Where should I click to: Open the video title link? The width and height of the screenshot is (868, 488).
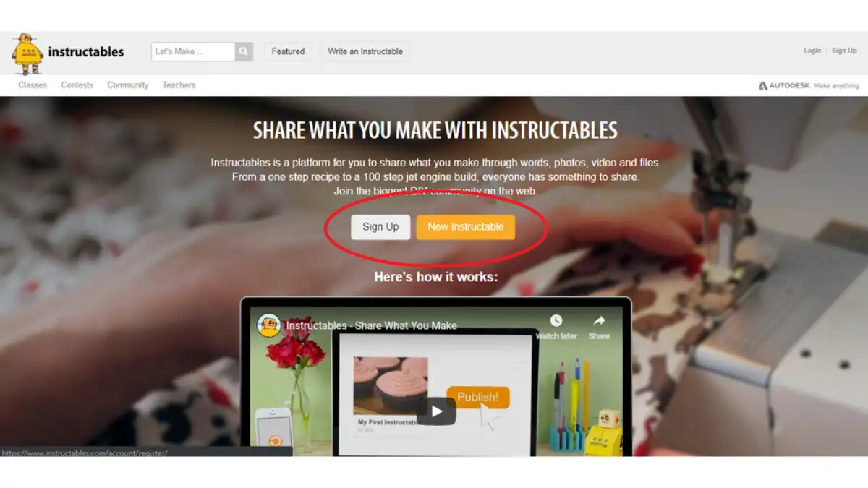click(372, 325)
